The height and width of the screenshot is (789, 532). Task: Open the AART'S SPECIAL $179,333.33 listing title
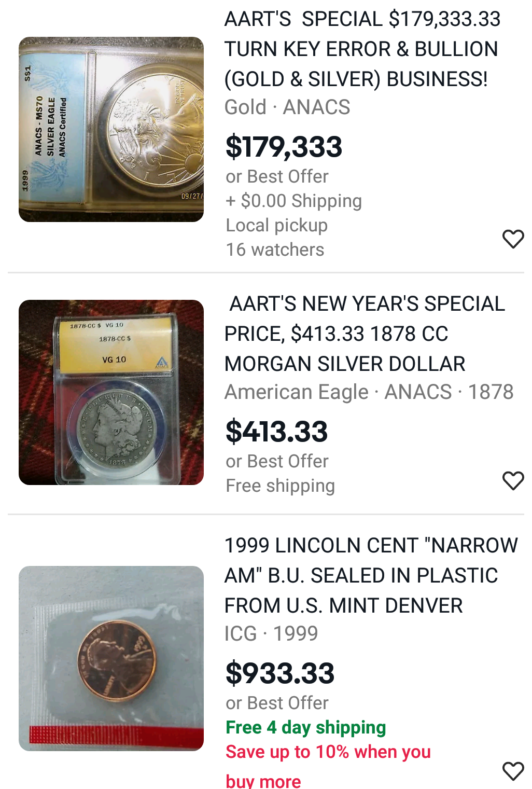(x=362, y=49)
